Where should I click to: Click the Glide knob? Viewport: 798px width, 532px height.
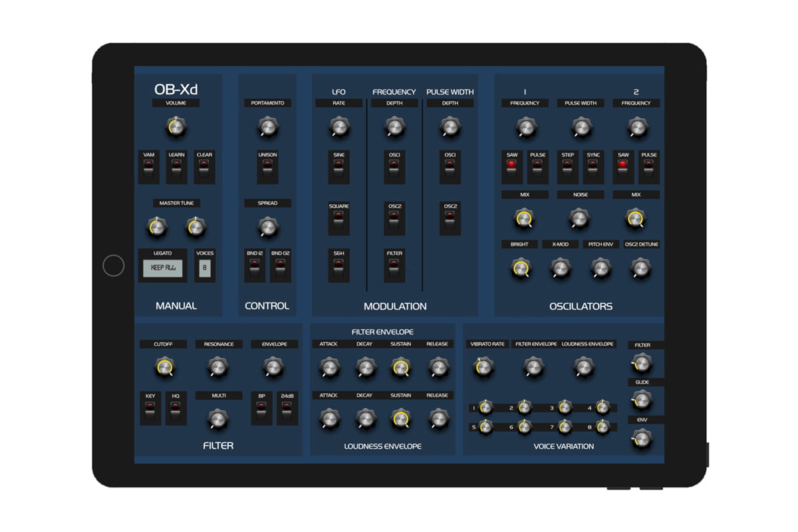coord(641,400)
